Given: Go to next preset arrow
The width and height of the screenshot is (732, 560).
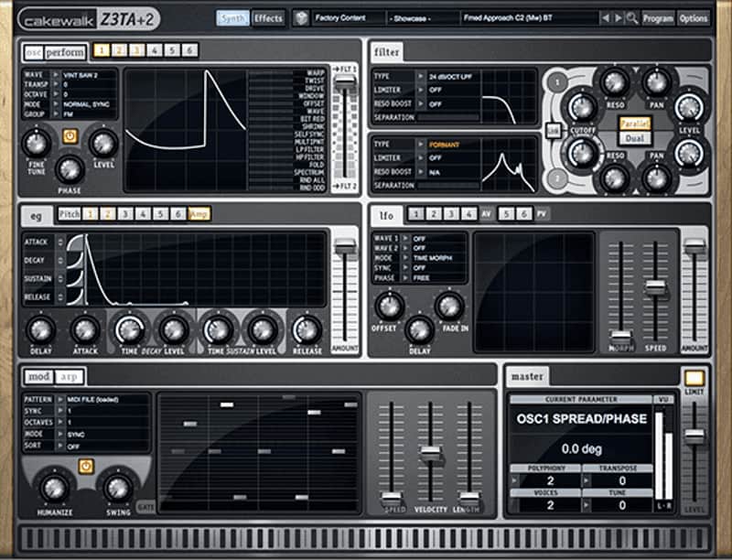Looking at the screenshot, I should click(x=619, y=18).
